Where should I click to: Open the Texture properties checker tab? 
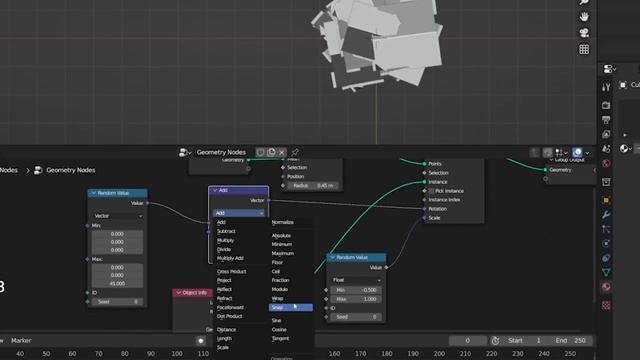[606, 305]
